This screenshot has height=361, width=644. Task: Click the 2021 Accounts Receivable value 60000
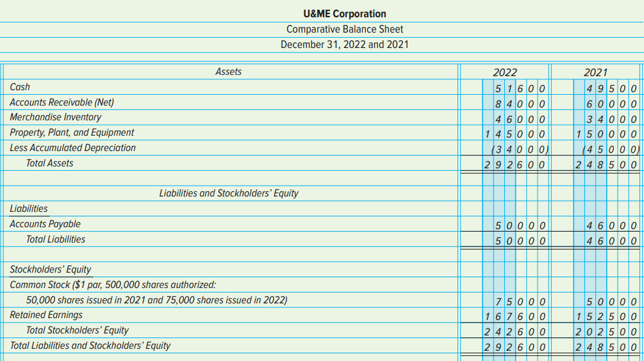[x=611, y=104]
